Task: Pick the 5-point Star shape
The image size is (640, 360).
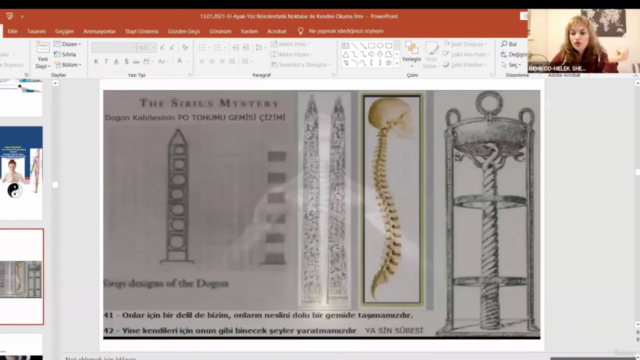Action: pyautogui.click(x=389, y=63)
